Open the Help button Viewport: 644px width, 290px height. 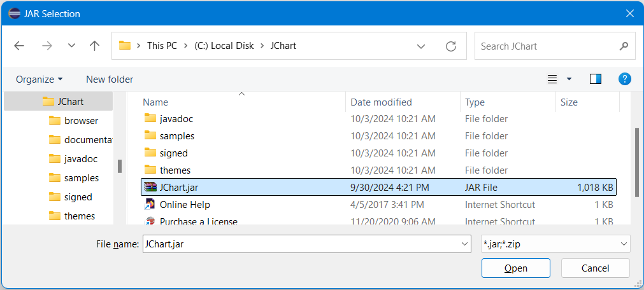[625, 79]
